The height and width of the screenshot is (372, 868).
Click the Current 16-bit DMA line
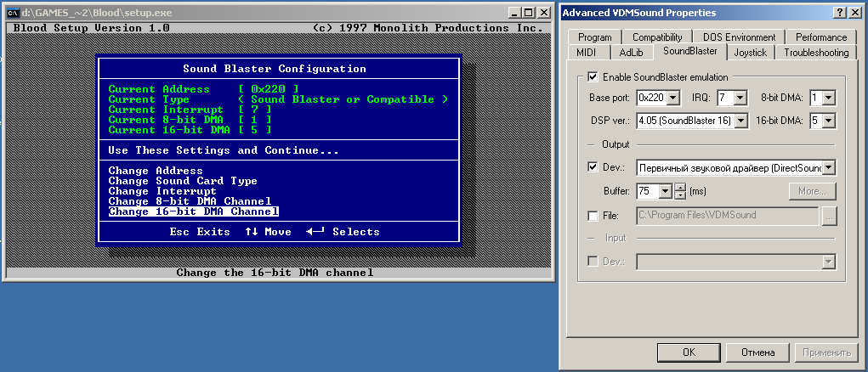pyautogui.click(x=190, y=130)
